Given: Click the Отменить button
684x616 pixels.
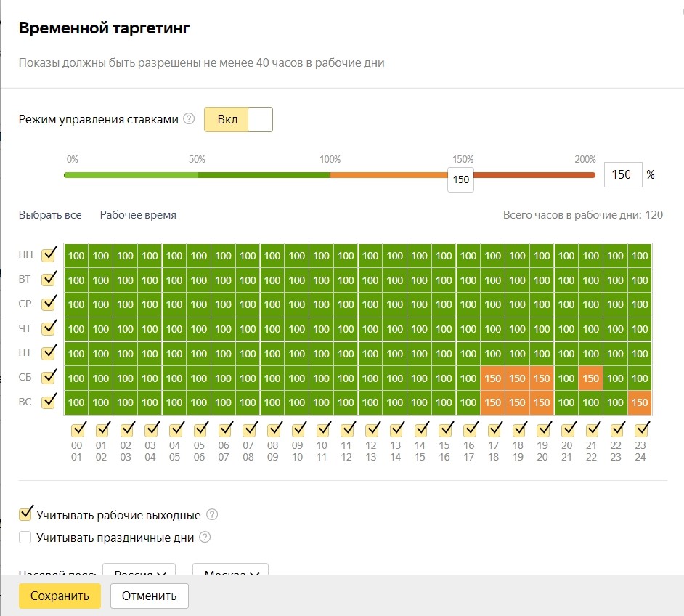Looking at the screenshot, I should (149, 596).
